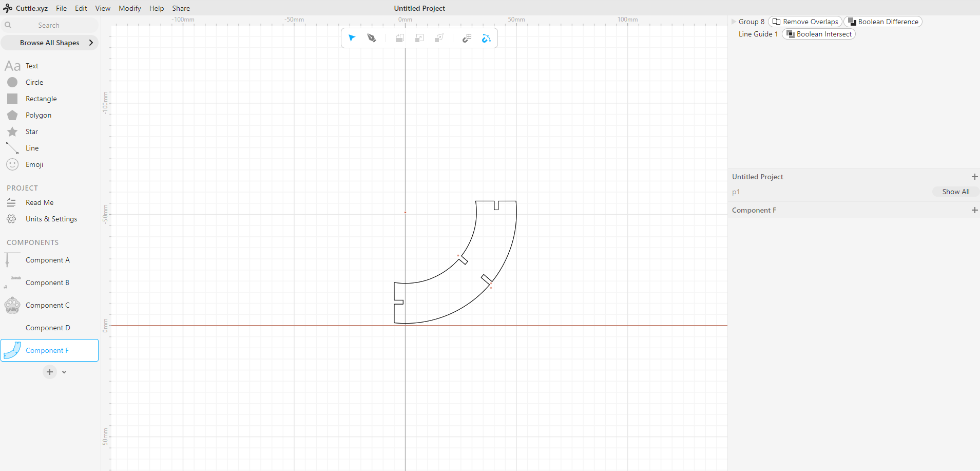Screen dimensions: 980x471
Task: Click the Remove Overlaps modifier
Action: coord(805,22)
